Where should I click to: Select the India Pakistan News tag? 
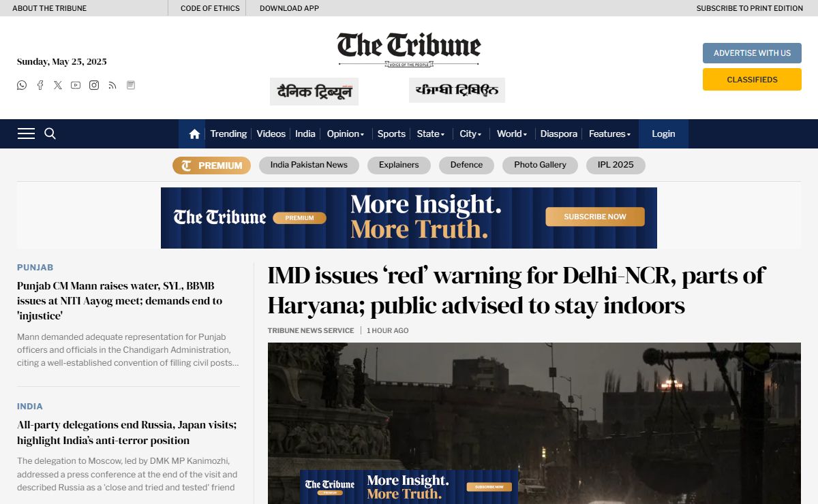309,165
